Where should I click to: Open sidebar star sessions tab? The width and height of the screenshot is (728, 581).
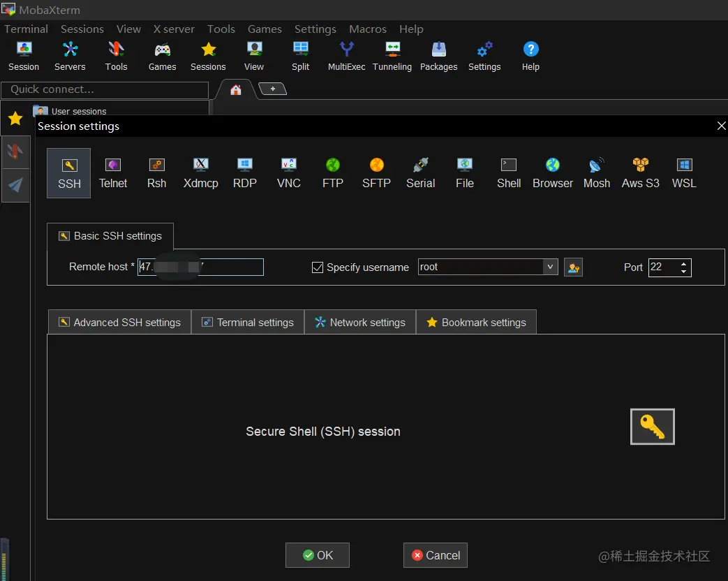click(15, 119)
